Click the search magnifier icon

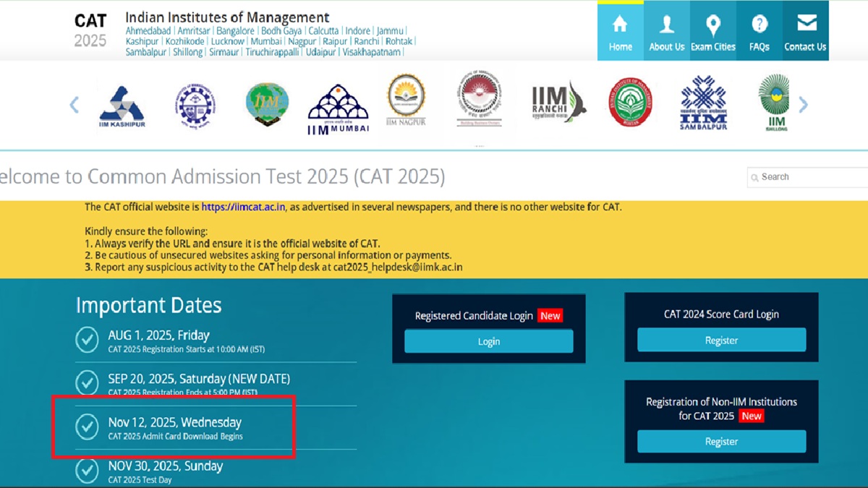point(754,177)
